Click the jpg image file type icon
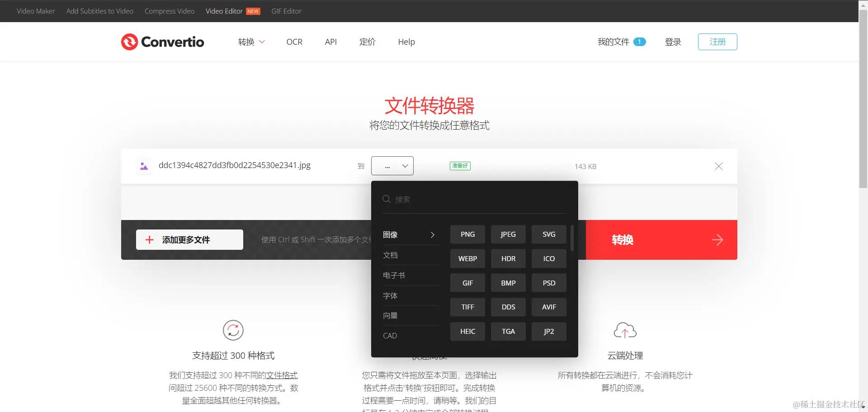The width and height of the screenshot is (868, 412). click(144, 166)
